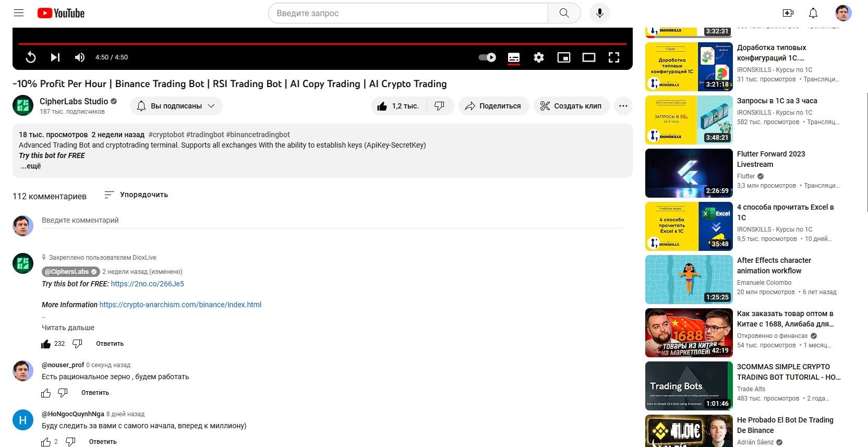This screenshot has height=447, width=868.
Task: Open Запросы в 1С за 3 часа thumbnail
Action: [689, 120]
